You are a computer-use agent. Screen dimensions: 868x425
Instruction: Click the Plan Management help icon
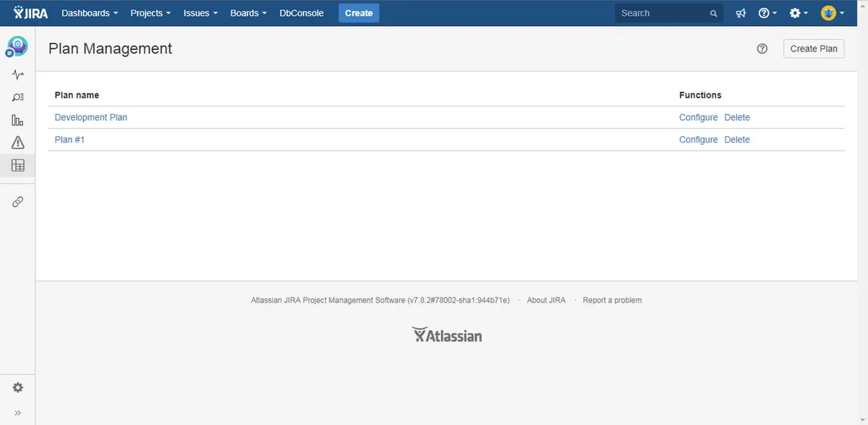tap(762, 49)
